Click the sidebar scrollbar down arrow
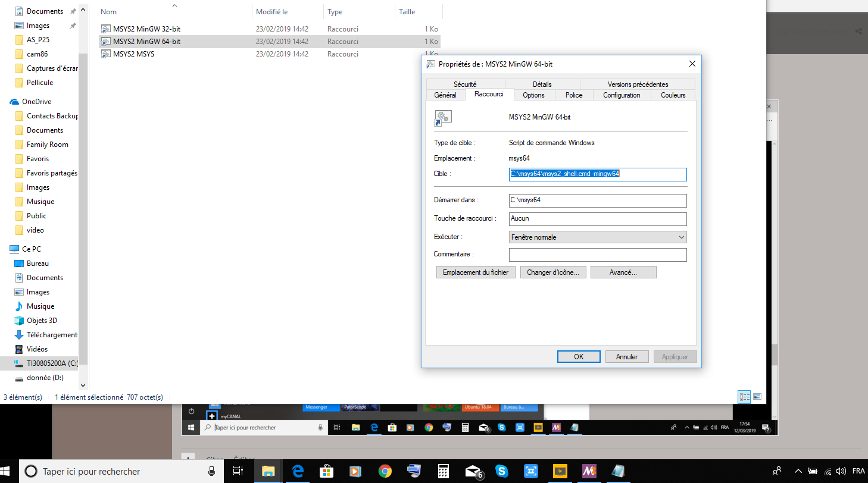This screenshot has height=483, width=868. coord(83,386)
